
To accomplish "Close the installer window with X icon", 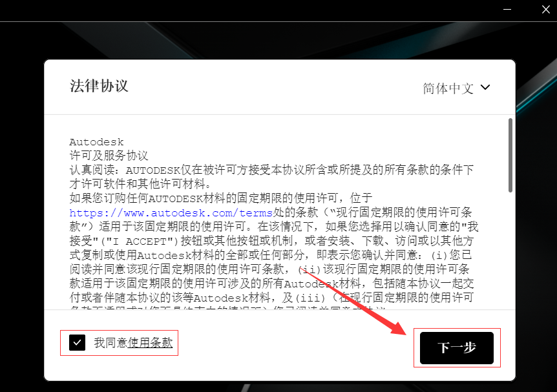I will 545,10.
